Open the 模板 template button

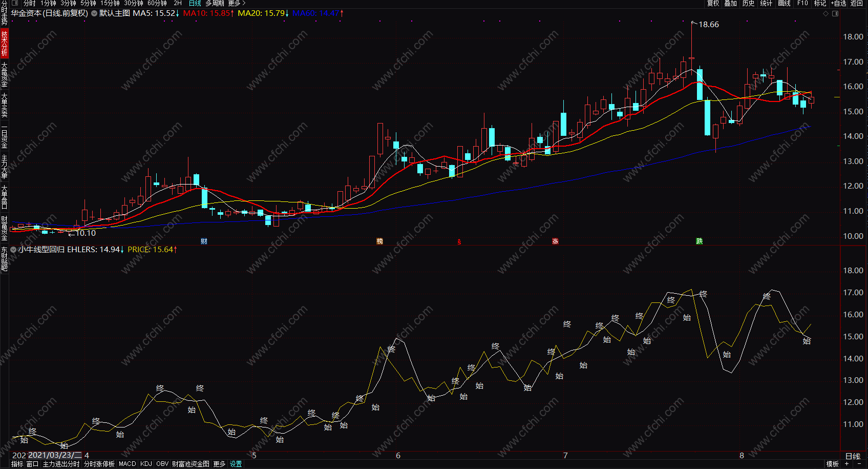pyautogui.click(x=833, y=464)
